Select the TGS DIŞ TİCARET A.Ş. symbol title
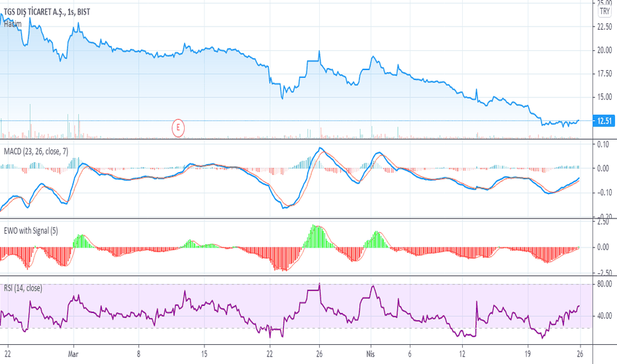617x364 pixels. point(47,12)
